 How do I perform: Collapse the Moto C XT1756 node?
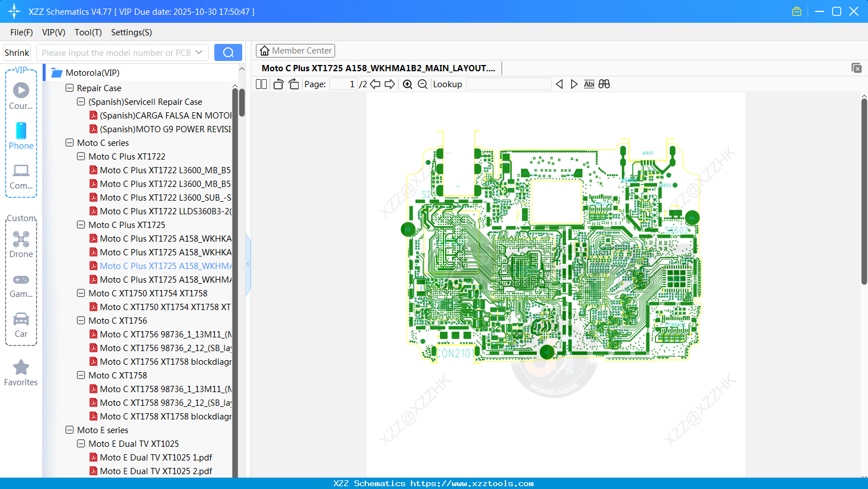81,321
